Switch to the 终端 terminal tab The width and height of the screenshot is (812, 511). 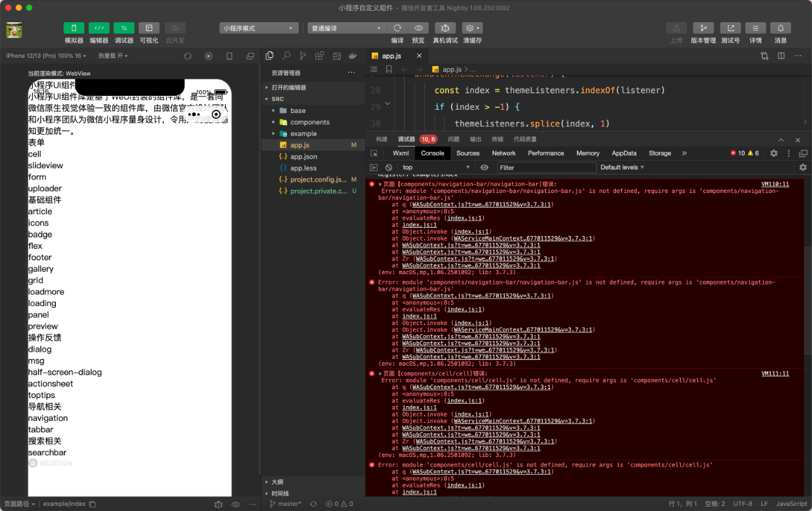click(497, 139)
